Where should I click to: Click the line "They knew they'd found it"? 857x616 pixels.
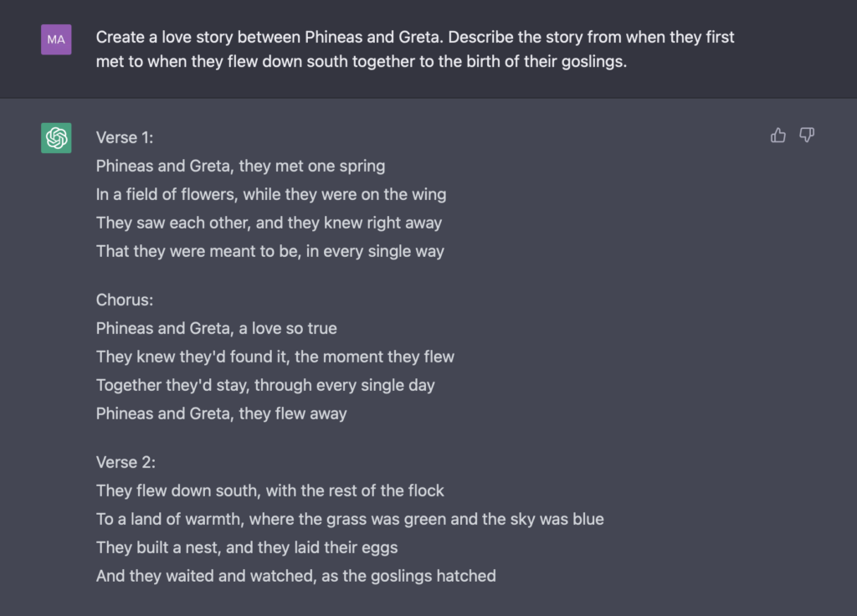coord(275,357)
